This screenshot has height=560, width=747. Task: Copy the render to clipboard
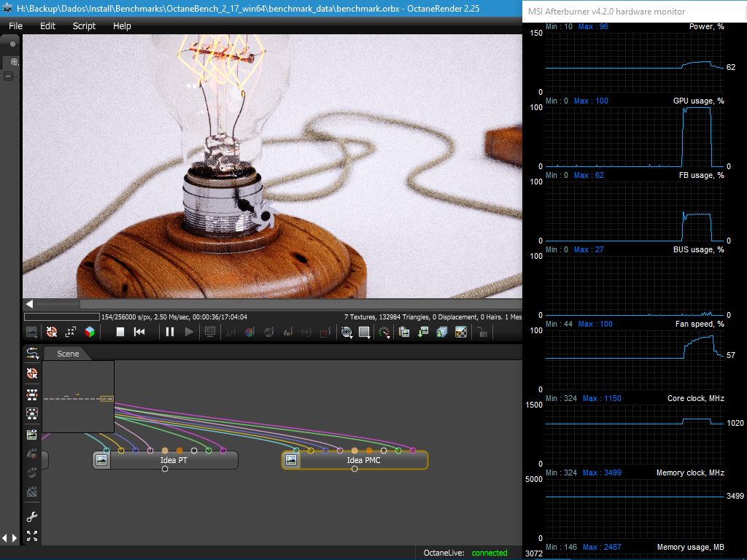[404, 332]
